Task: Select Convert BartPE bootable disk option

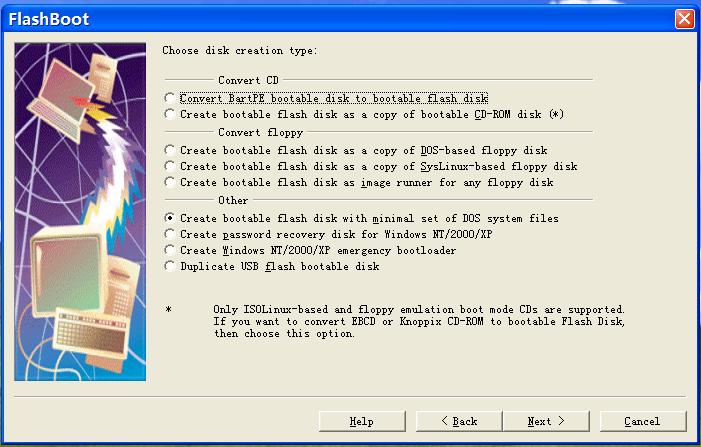Action: 170,99
